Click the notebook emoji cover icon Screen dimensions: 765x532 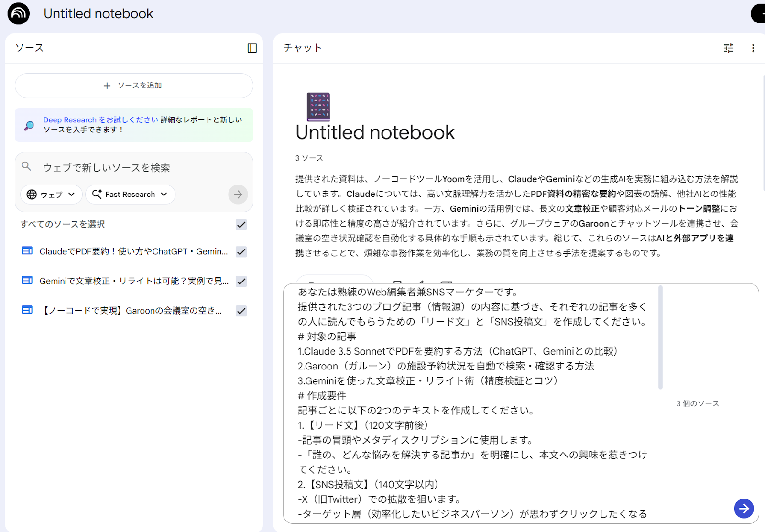[x=318, y=107]
